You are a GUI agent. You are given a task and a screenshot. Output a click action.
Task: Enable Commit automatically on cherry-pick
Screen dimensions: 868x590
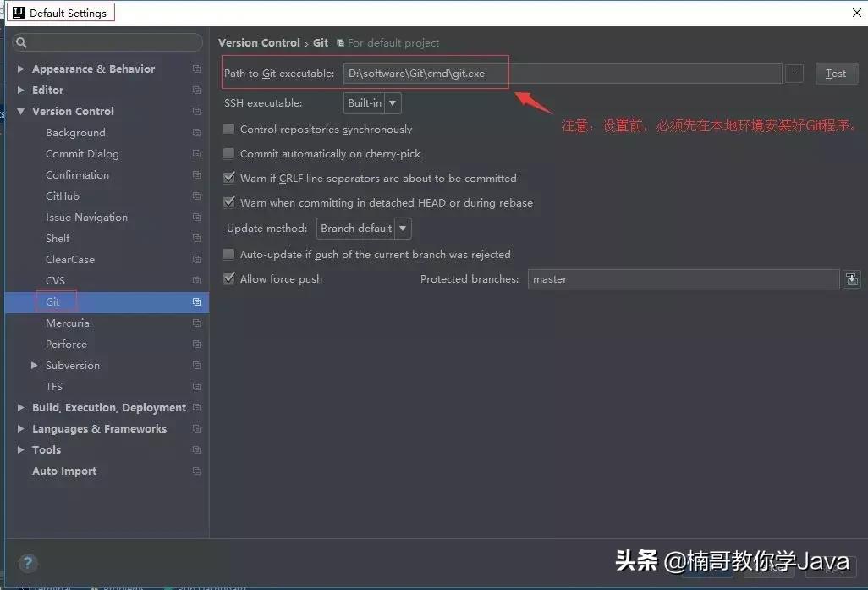pos(228,154)
